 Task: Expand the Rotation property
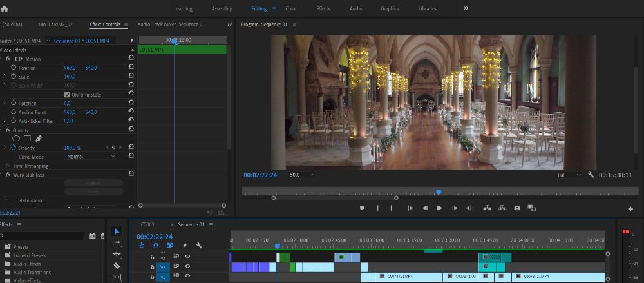point(5,103)
